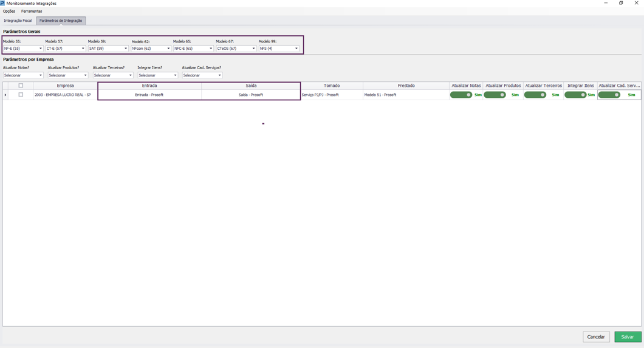Expand Integrar Itens? filter dropdown

158,75
